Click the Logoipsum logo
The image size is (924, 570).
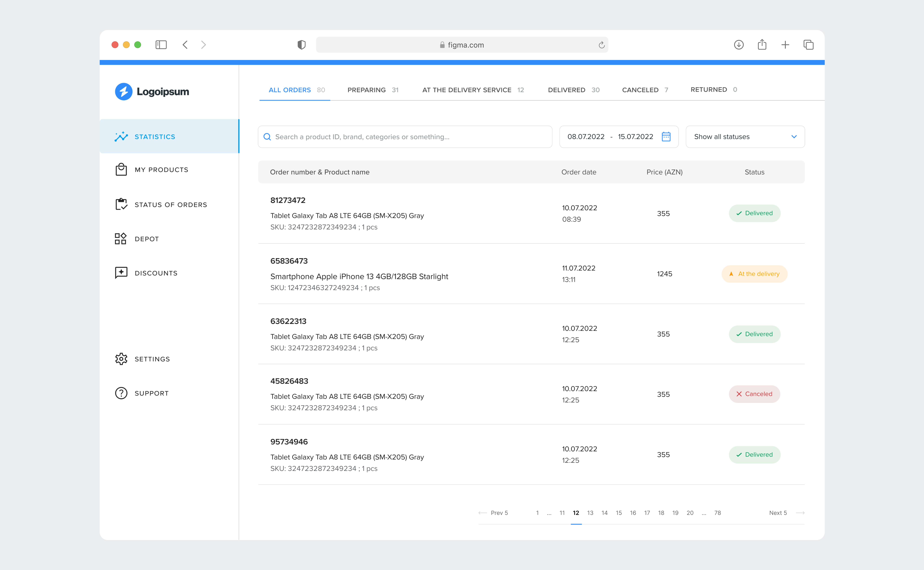click(152, 91)
